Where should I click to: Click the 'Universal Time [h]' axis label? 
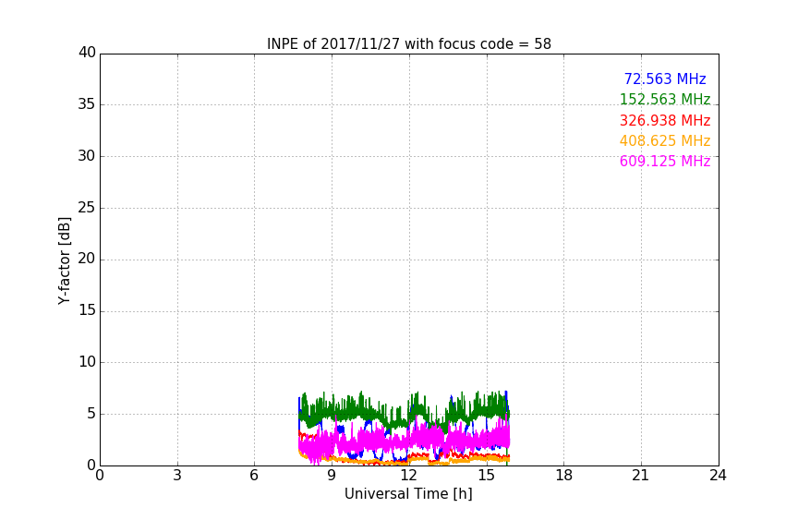(408, 493)
